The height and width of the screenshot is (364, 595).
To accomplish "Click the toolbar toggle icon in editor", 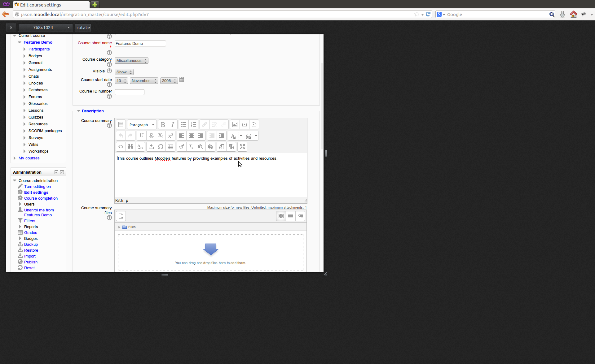I will click(x=121, y=124).
